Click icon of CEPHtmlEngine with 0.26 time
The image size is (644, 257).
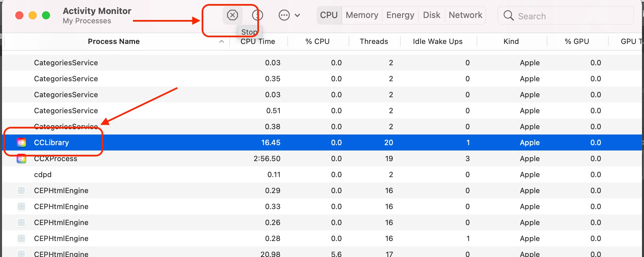point(21,222)
